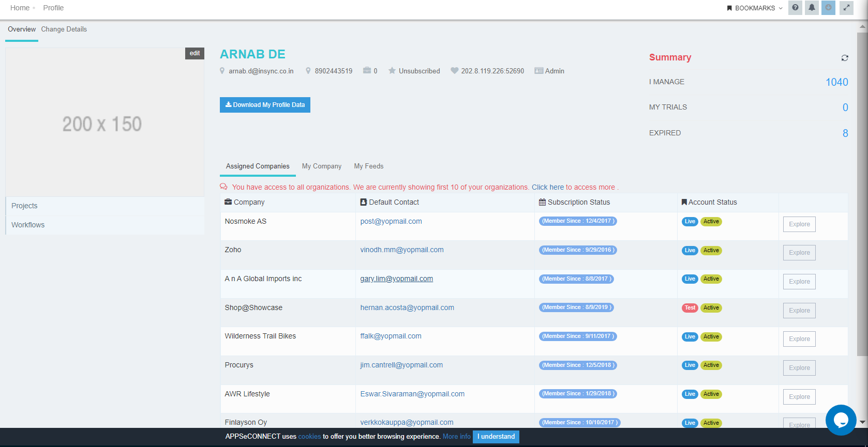Select the Overview tab
Image resolution: width=868 pixels, height=447 pixels.
point(22,29)
